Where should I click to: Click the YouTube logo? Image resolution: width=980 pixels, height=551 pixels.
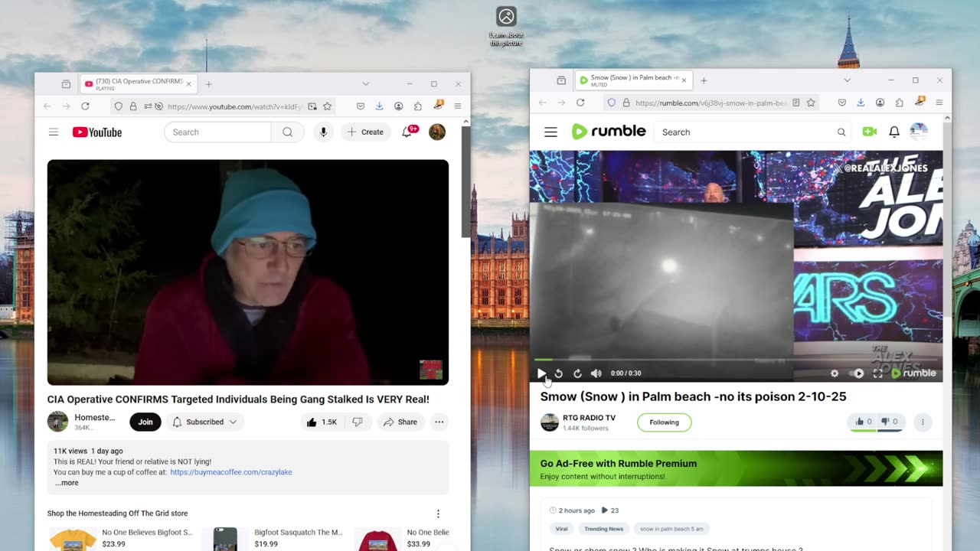pyautogui.click(x=97, y=132)
